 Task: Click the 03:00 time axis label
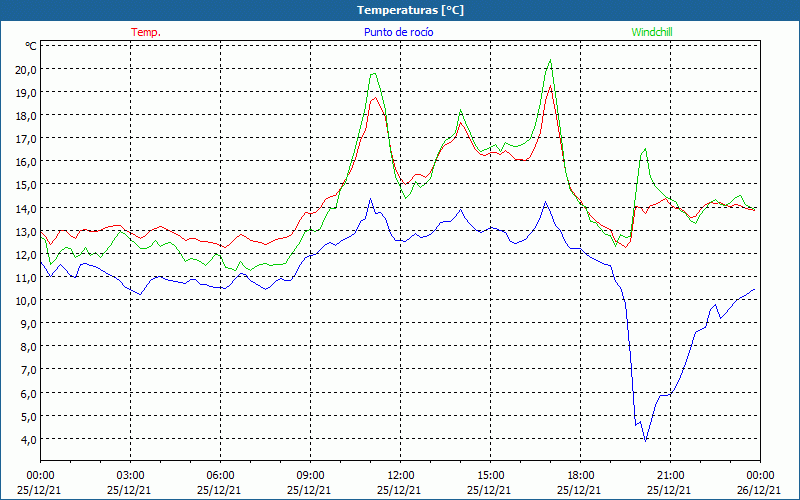130,476
